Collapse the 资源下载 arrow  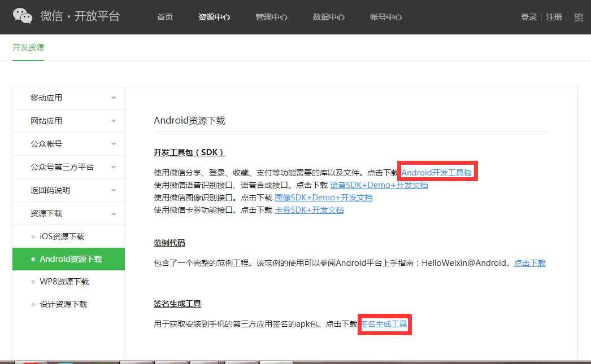coord(114,213)
